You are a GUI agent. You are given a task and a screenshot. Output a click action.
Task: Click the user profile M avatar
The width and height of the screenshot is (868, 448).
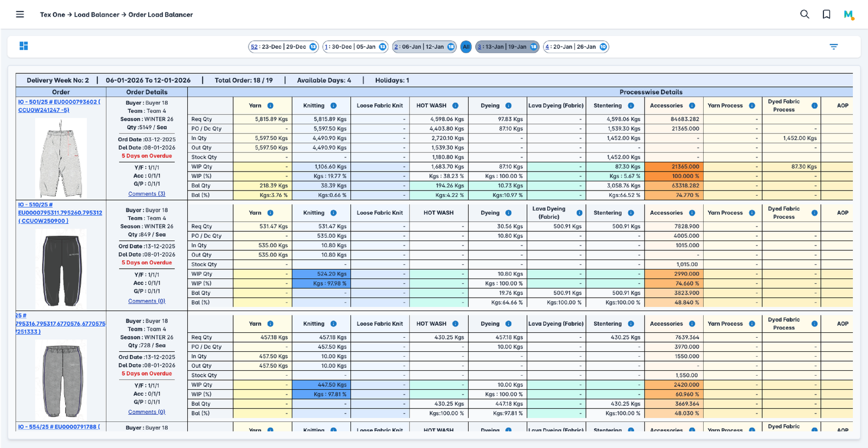click(848, 15)
